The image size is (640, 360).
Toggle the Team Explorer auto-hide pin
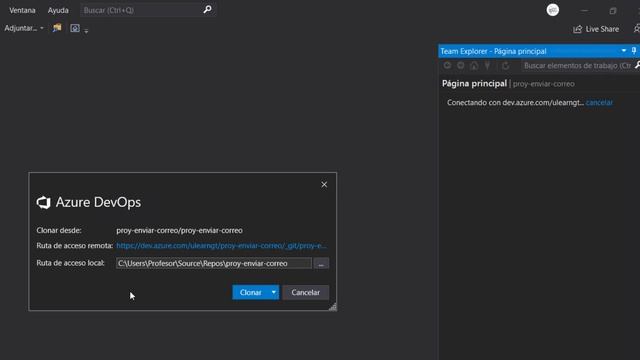point(634,51)
